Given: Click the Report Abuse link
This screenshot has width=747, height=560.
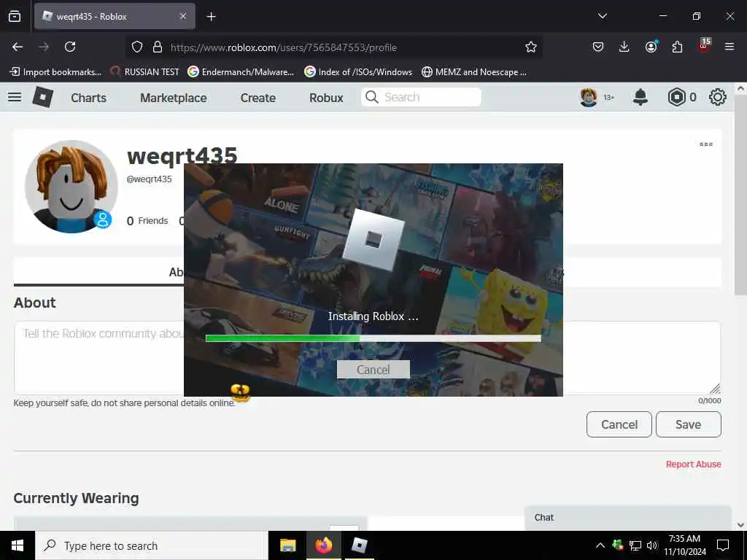Looking at the screenshot, I should coord(693,464).
